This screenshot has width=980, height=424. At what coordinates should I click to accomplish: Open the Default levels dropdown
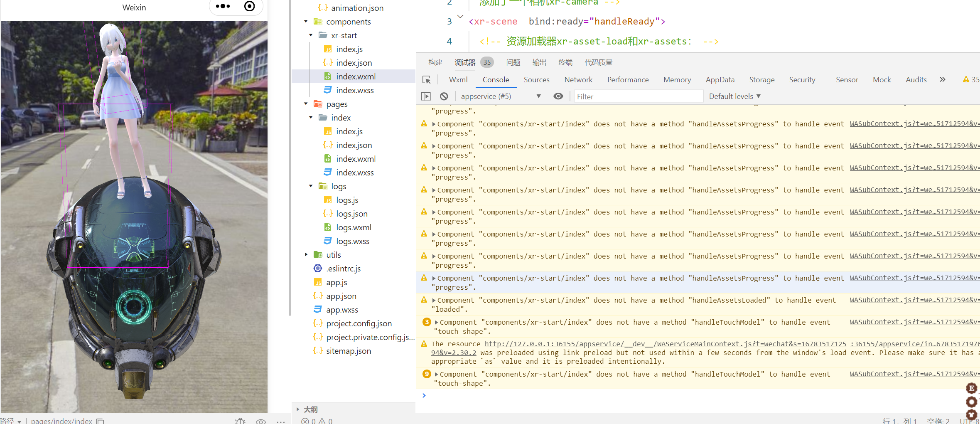[x=734, y=96]
